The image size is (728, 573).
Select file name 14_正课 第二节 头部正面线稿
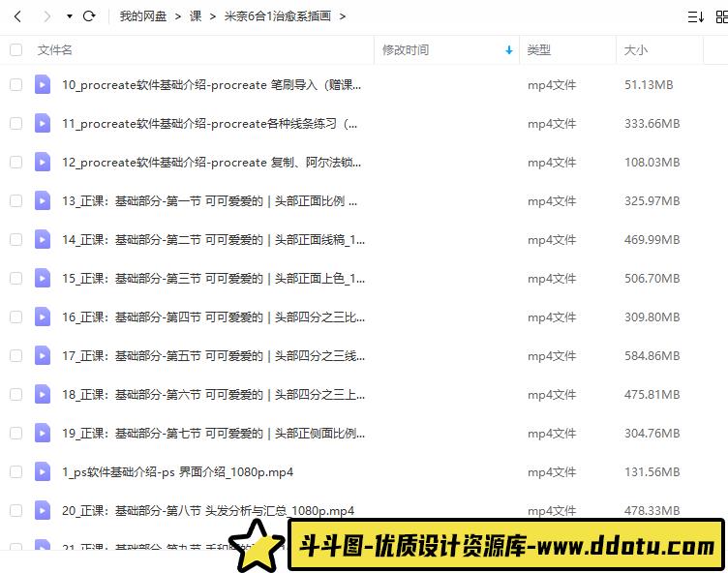coord(214,240)
